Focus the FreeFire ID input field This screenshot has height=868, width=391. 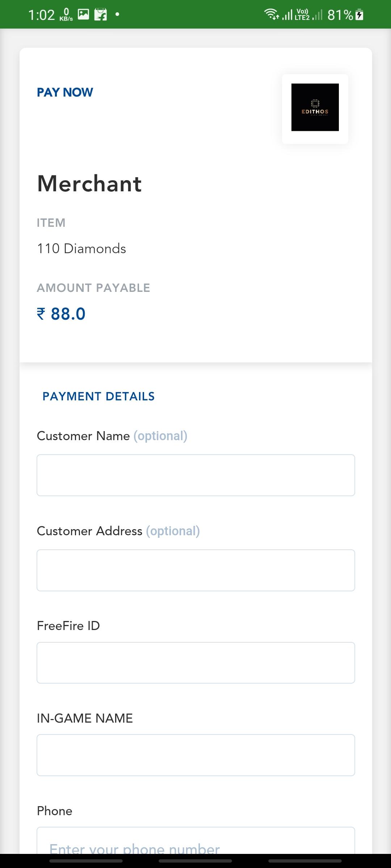tap(196, 663)
